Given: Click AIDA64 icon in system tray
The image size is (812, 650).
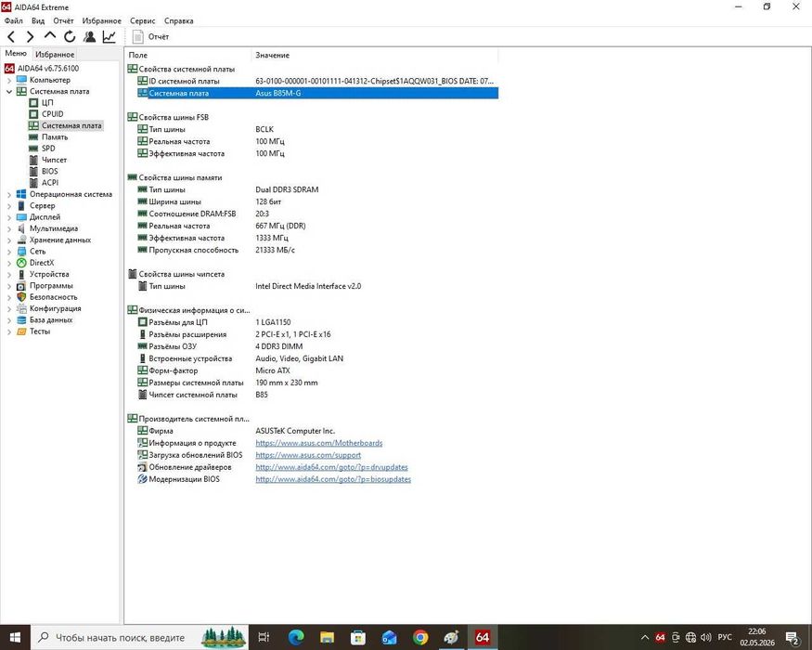Looking at the screenshot, I should tap(660, 638).
